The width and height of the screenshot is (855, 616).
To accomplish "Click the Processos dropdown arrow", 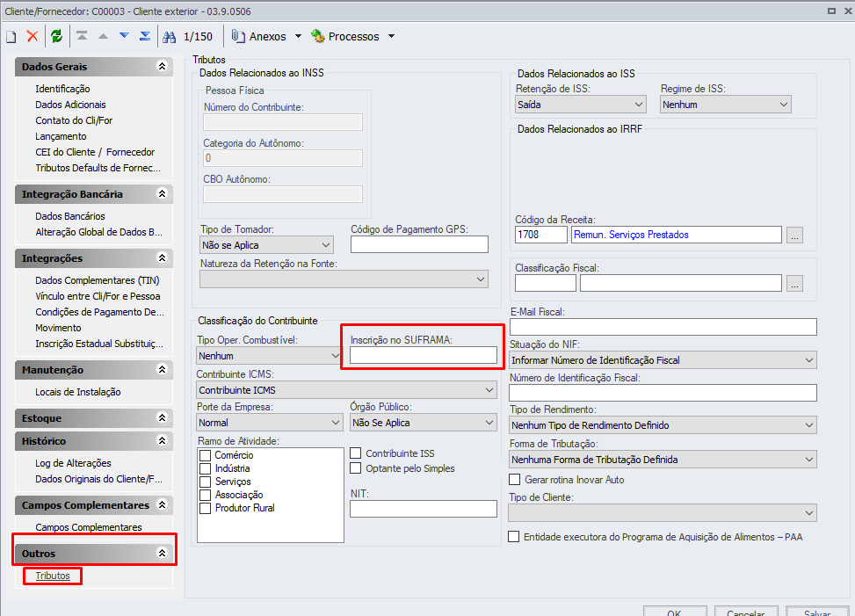I will tap(392, 37).
